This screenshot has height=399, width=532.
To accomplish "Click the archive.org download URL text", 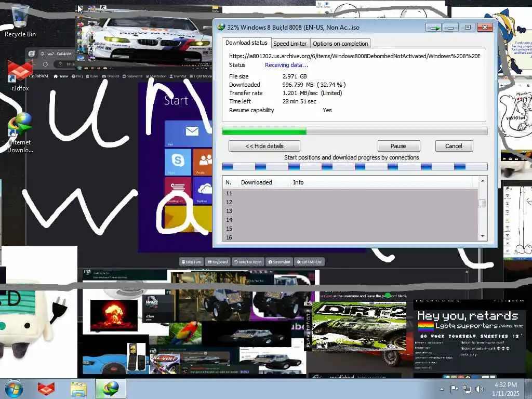I will tap(354, 56).
